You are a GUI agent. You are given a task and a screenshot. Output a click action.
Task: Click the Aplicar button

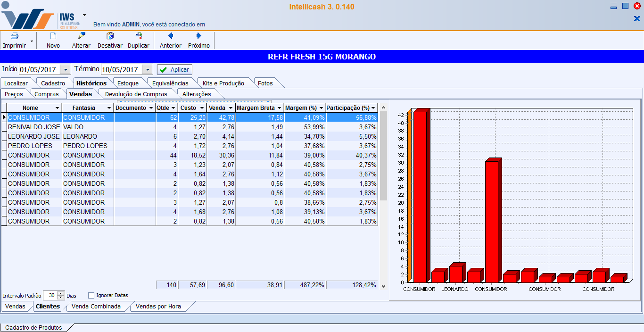click(x=174, y=69)
